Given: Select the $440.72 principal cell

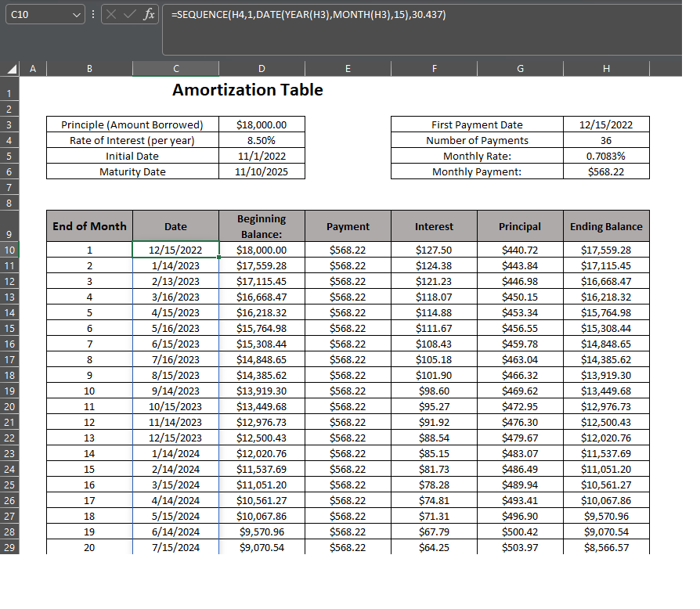Looking at the screenshot, I should [x=520, y=250].
